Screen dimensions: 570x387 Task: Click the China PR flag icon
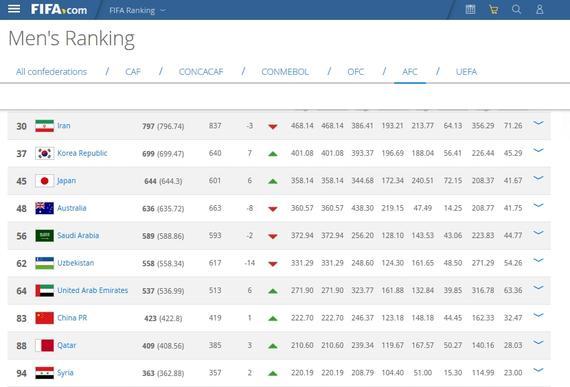pyautogui.click(x=45, y=318)
